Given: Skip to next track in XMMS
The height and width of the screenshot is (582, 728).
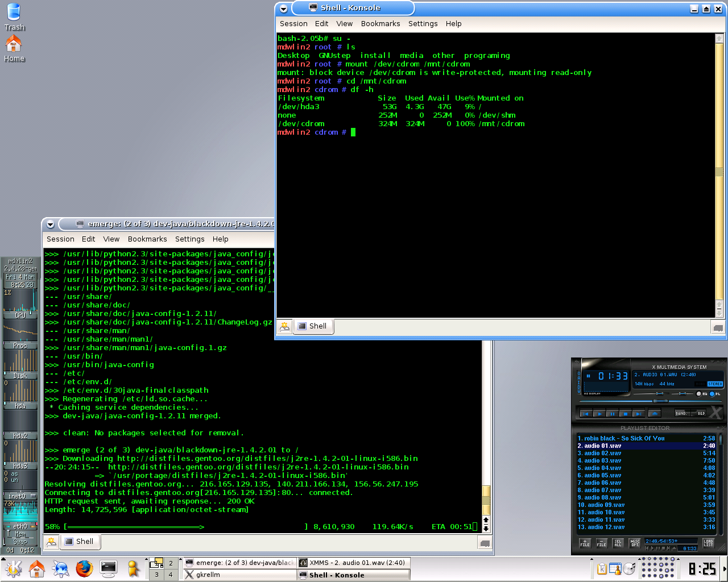Looking at the screenshot, I should click(x=639, y=414).
